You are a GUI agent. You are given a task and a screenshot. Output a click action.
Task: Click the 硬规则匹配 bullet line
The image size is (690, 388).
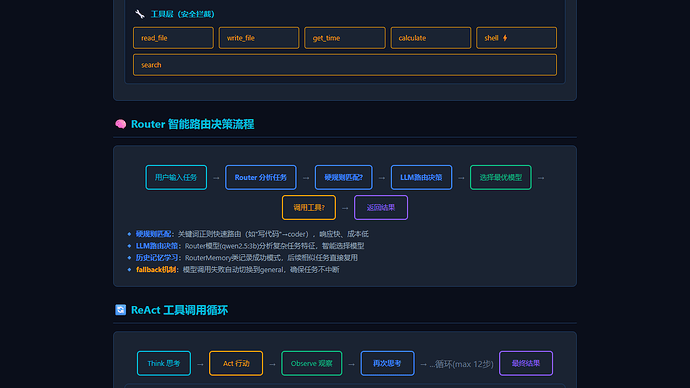point(252,234)
